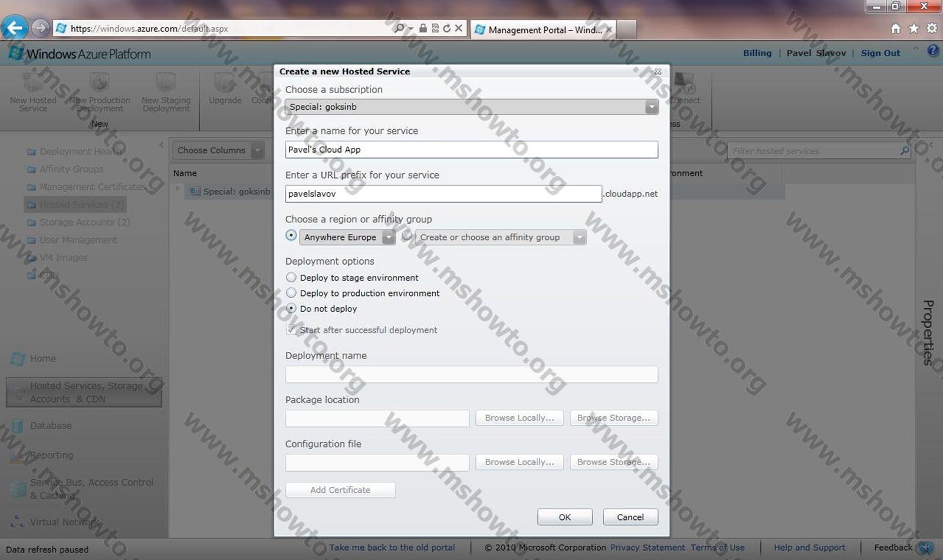Select VM Images tree item
Viewport: 943px width, 560px height.
click(57, 258)
